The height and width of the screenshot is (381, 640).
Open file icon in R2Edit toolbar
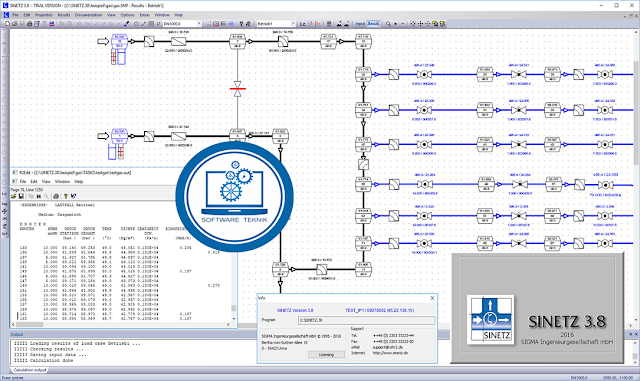click(13, 196)
